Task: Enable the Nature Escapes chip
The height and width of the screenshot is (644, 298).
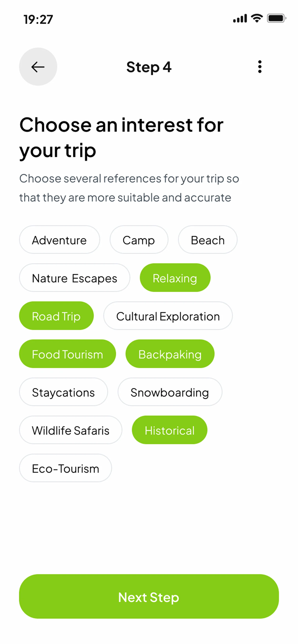Action: point(74,278)
